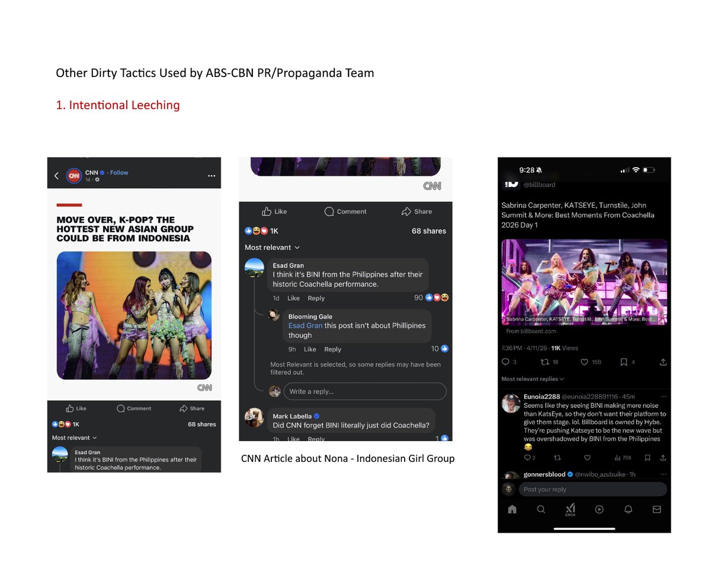Open the Esad Gran mention in Blooming Gale's reply
This screenshot has height=588, width=711.
coord(305,326)
